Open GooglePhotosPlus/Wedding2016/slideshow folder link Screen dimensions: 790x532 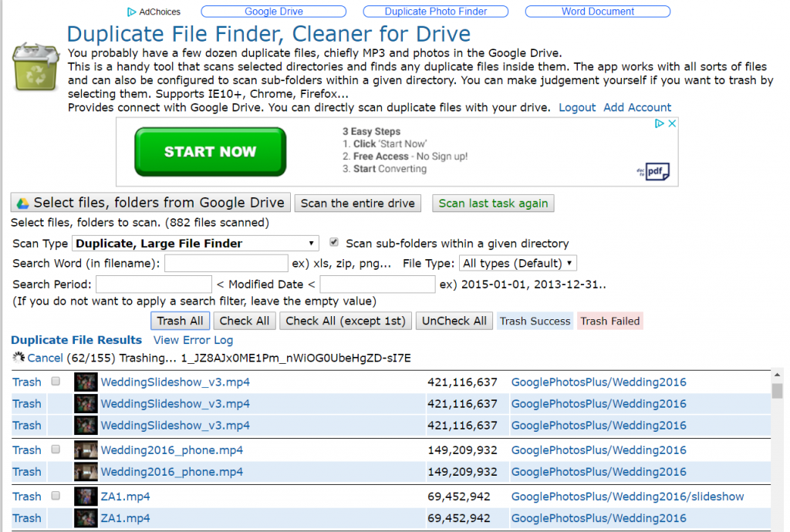tap(627, 497)
